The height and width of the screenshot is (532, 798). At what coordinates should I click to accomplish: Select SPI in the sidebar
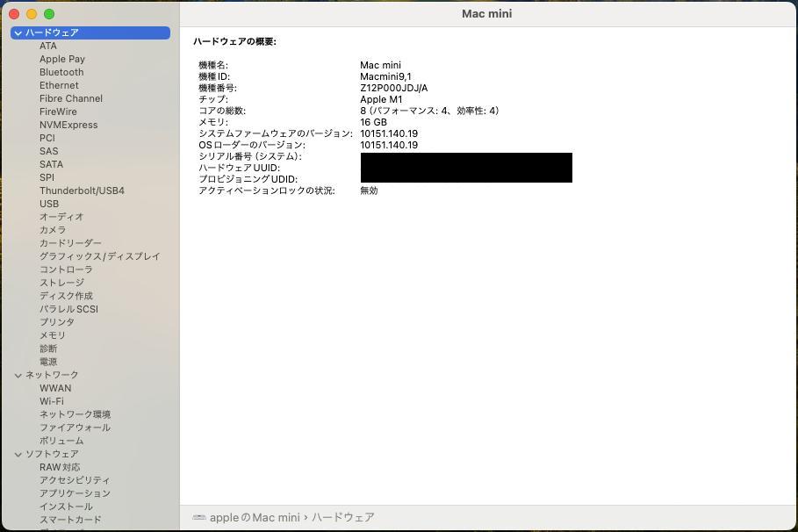pyautogui.click(x=47, y=177)
